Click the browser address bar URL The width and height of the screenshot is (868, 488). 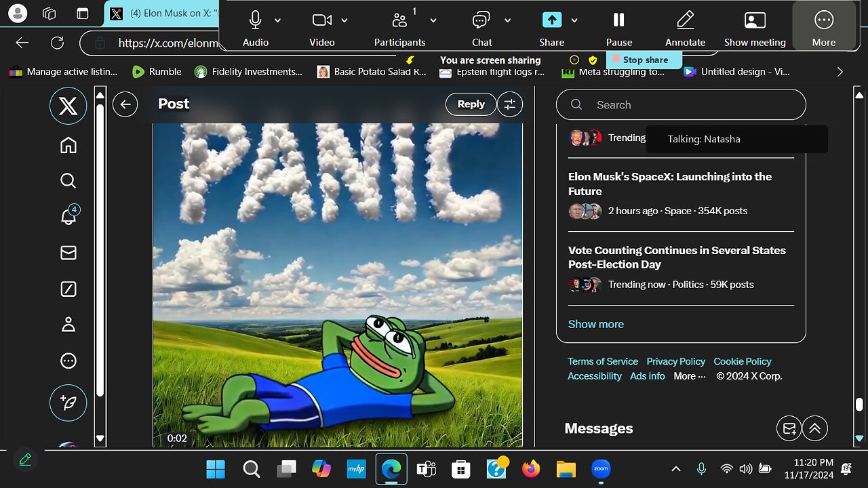(168, 43)
